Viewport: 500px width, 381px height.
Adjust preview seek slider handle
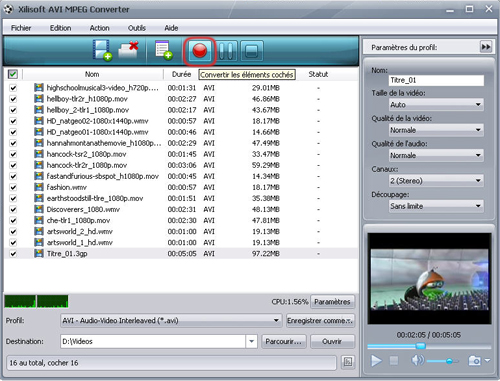[x=421, y=346]
